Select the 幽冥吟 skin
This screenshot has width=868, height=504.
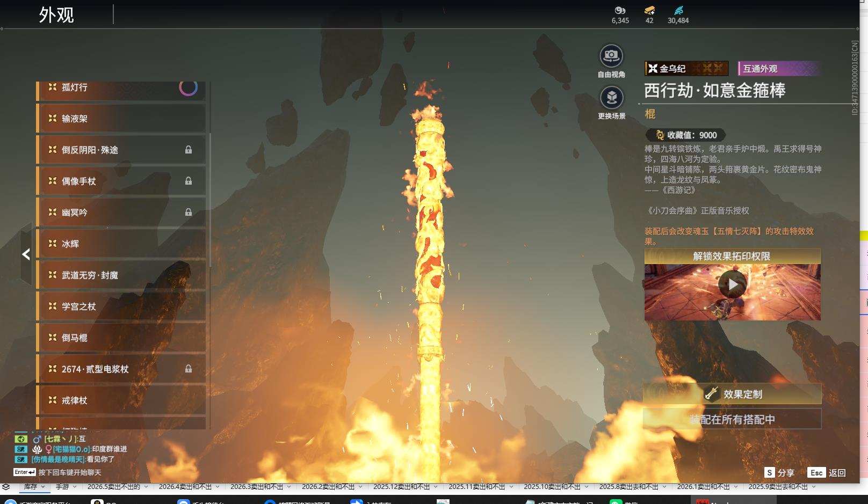[121, 213]
